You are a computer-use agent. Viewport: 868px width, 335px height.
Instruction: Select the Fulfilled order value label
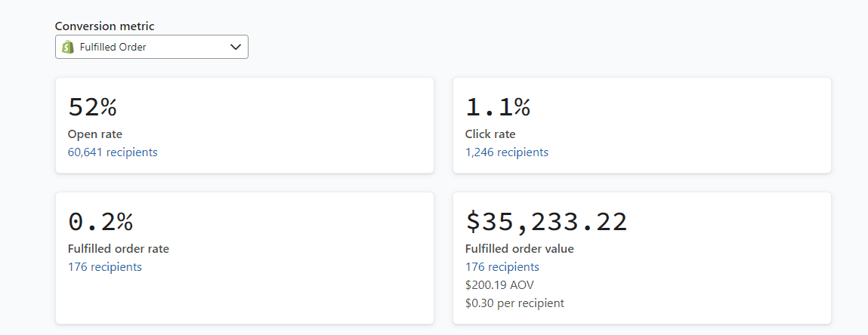click(x=520, y=249)
